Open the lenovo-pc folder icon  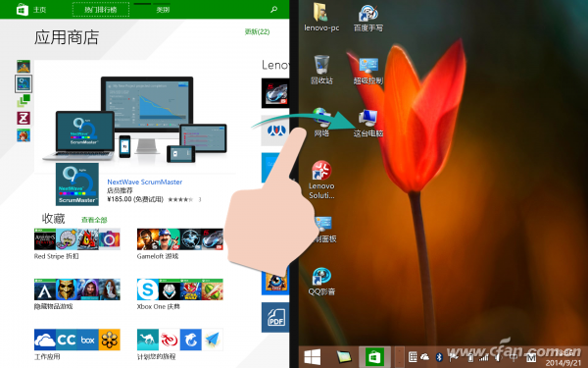tap(321, 17)
